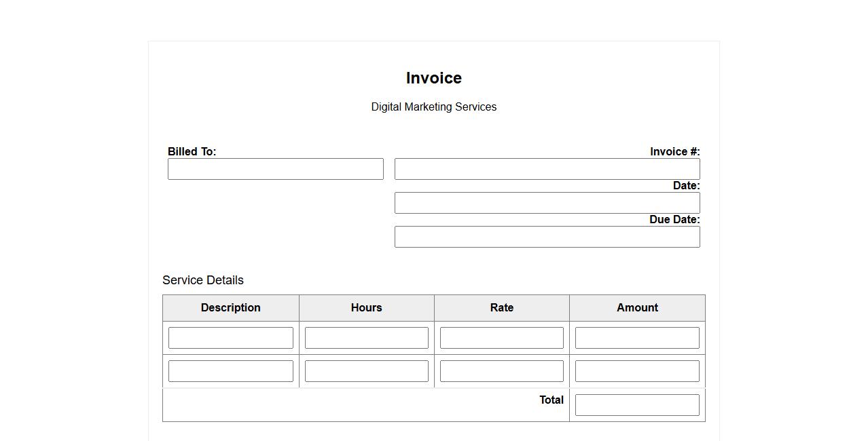Click the Amount column header
Screen dimensions: 868x441
coord(637,308)
